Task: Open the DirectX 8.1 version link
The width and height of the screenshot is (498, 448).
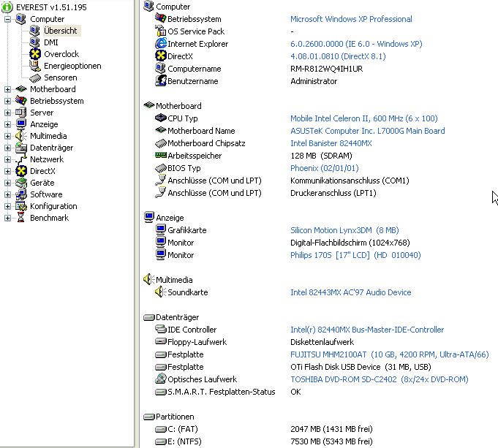Action: click(338, 56)
